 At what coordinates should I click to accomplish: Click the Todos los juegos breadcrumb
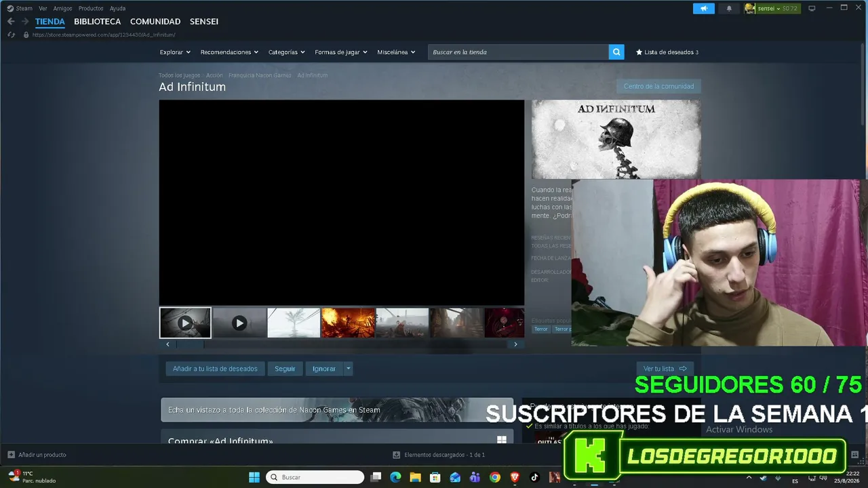[x=179, y=75]
